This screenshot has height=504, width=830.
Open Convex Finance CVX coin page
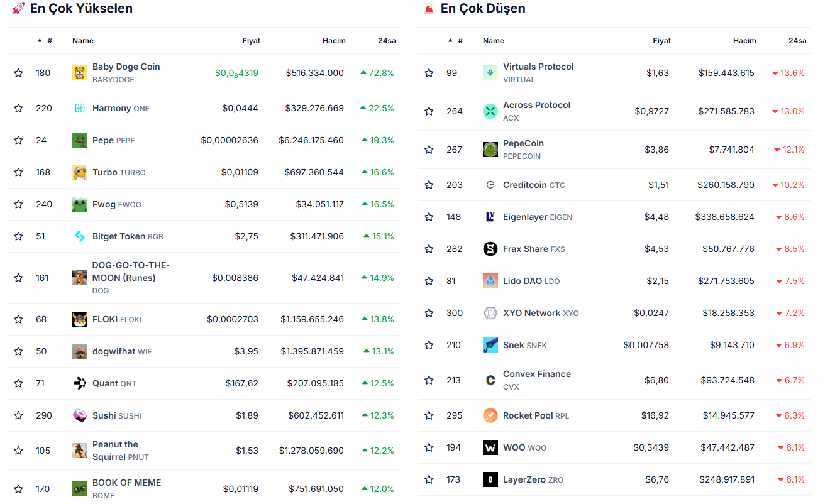coord(536,374)
